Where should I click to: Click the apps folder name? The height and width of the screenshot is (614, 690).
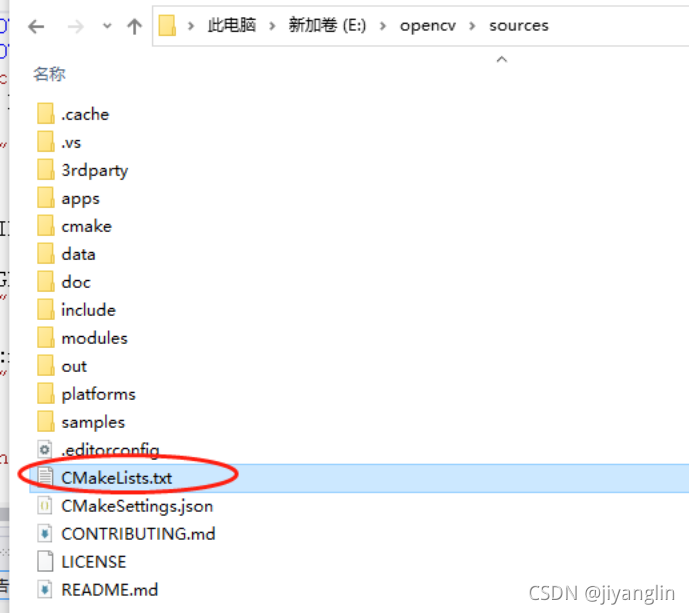(x=81, y=199)
